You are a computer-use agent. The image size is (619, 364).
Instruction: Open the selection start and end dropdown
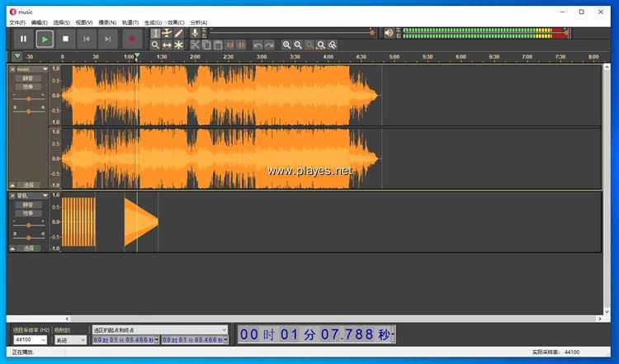pos(160,330)
